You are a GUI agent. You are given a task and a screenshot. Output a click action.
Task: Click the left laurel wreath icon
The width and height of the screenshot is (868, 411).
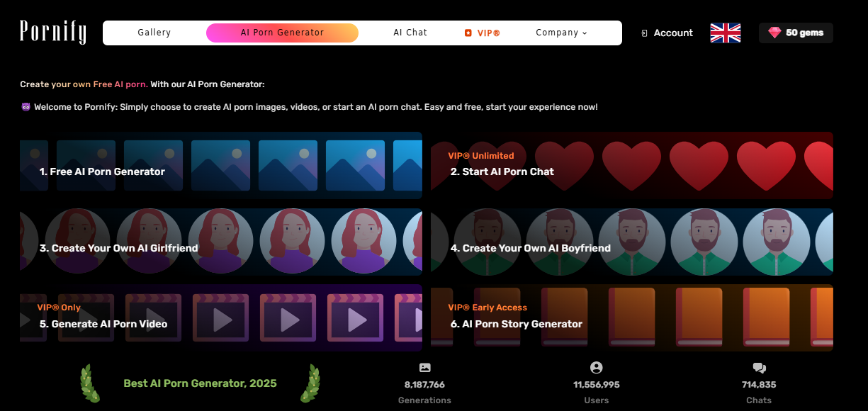pyautogui.click(x=91, y=383)
